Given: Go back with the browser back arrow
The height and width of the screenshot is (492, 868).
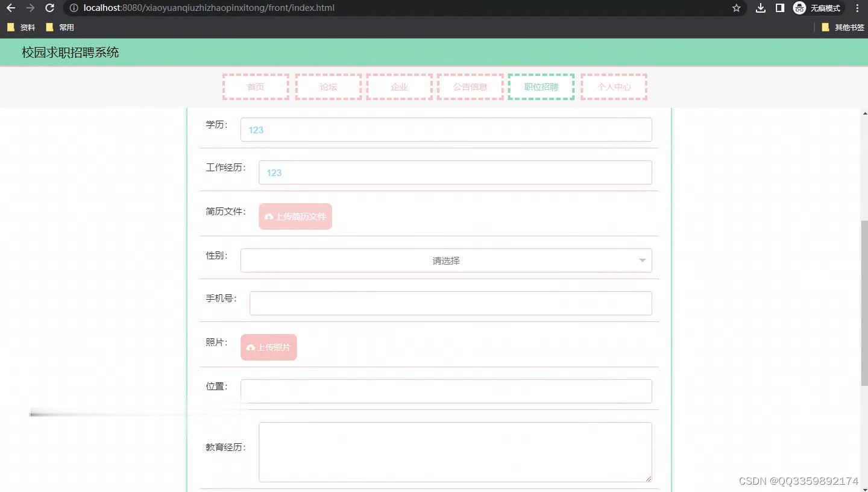Looking at the screenshot, I should (11, 8).
